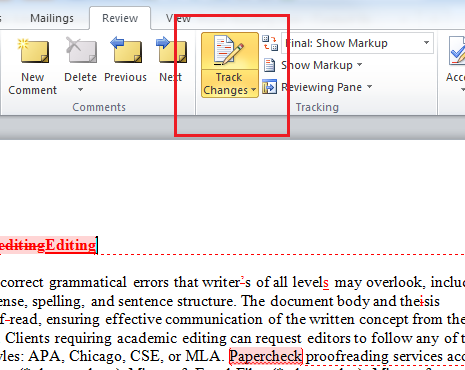Click the Reviewing Pane icon

pyautogui.click(x=269, y=87)
